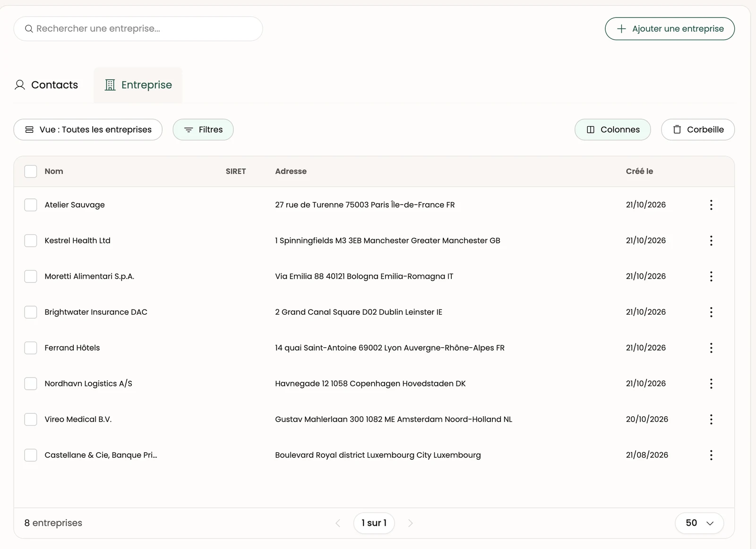Open the Corbeille trash
This screenshot has width=756, height=549.
698,129
